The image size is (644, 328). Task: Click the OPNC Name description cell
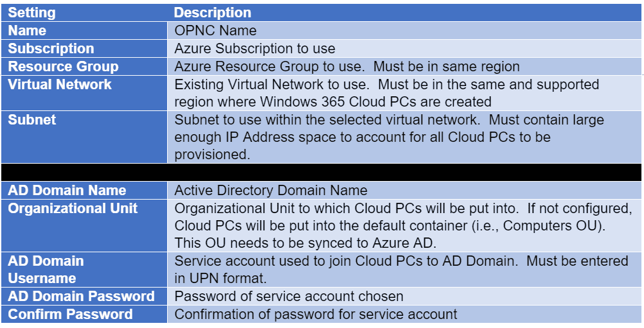(x=404, y=31)
